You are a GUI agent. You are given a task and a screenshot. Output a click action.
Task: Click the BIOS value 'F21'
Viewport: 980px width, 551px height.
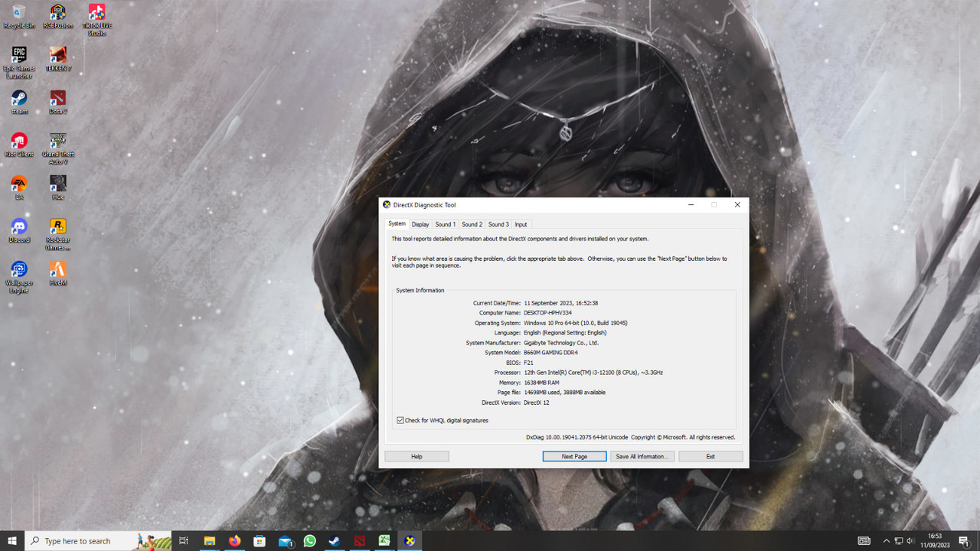[528, 363]
